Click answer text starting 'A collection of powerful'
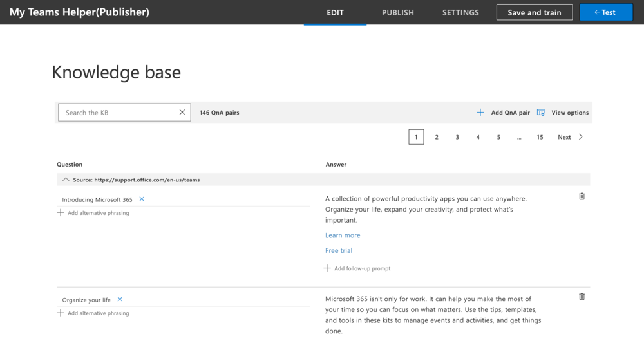Screen dimensions: 644x341 (x=426, y=209)
